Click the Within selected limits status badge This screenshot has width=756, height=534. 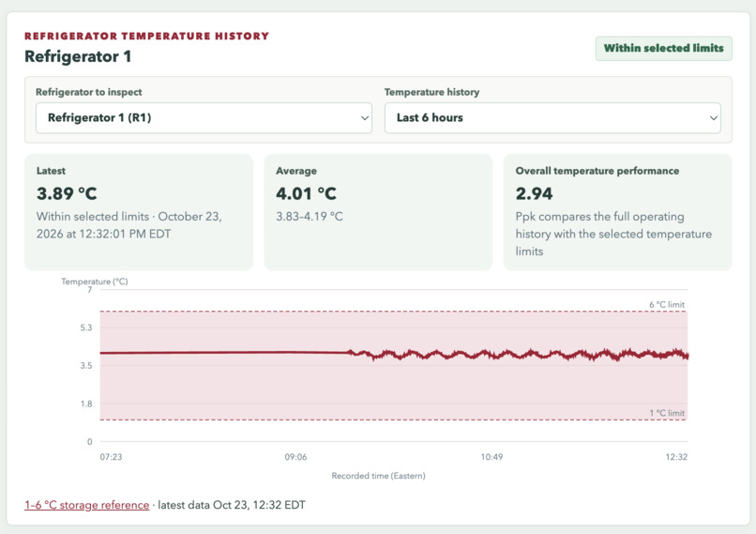point(663,48)
